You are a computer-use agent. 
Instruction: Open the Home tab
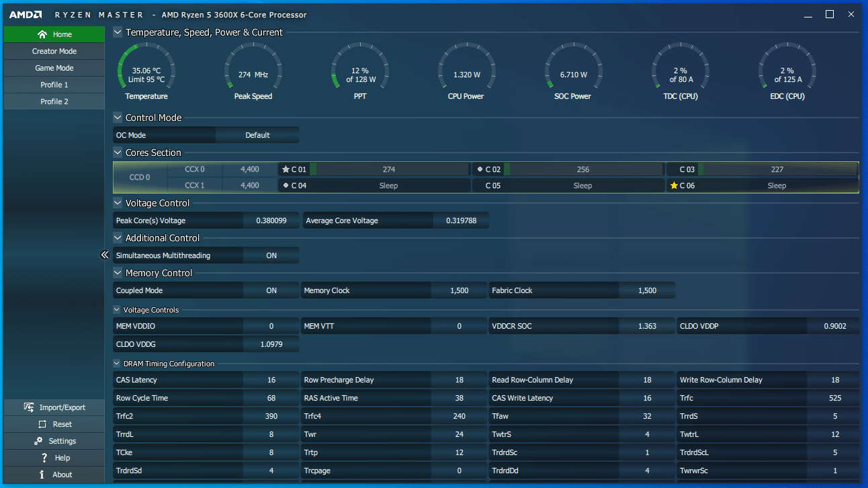click(x=54, y=34)
